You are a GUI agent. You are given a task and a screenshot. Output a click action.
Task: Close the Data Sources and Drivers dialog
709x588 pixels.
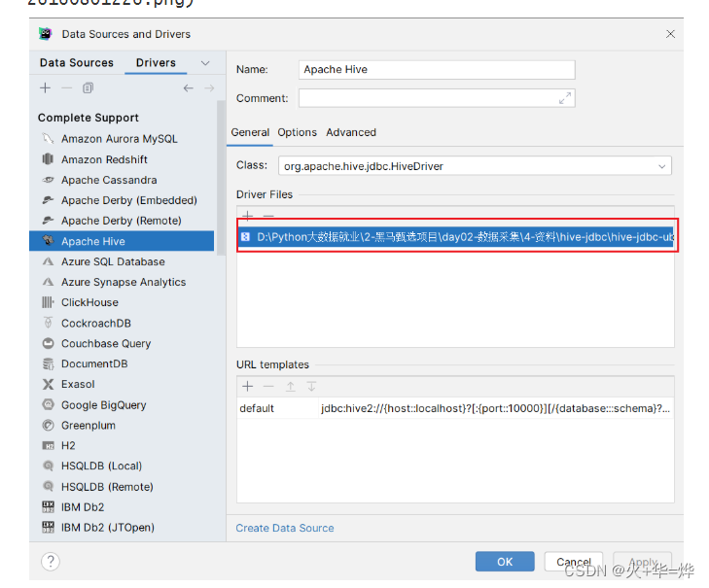pyautogui.click(x=670, y=34)
